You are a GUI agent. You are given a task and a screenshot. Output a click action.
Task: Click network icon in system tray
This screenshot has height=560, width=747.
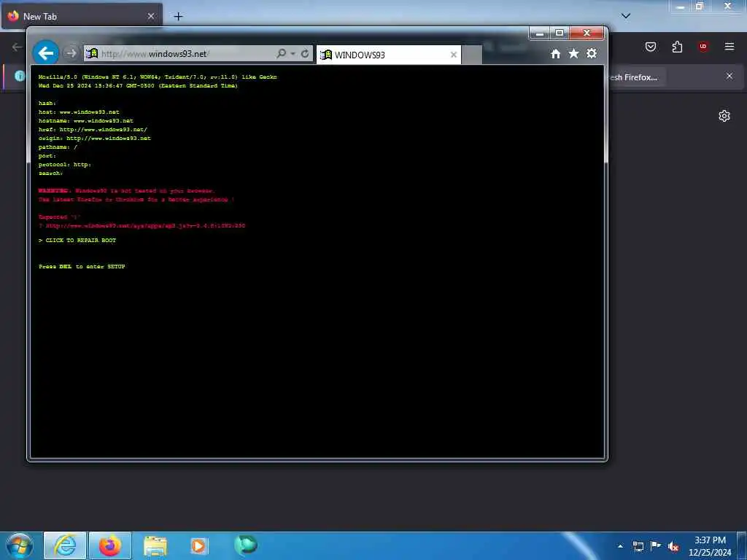[x=638, y=547]
